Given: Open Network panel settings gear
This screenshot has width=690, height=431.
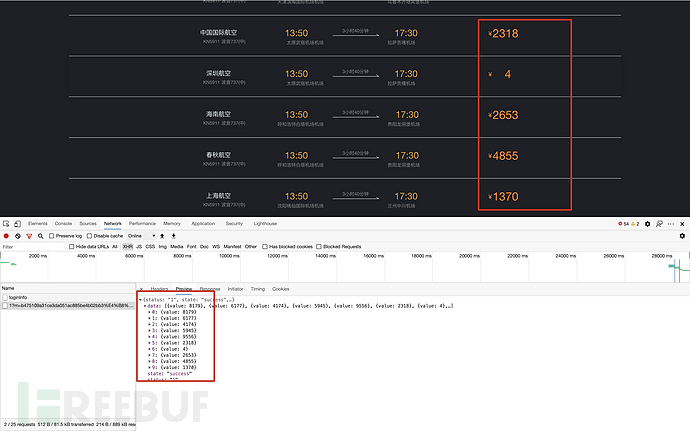Looking at the screenshot, I should click(682, 236).
